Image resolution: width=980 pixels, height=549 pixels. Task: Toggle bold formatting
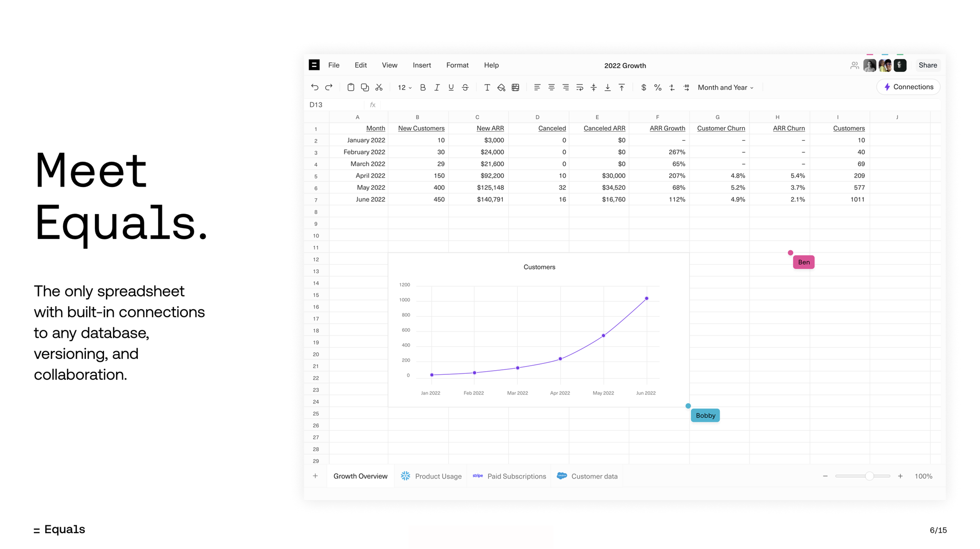(423, 87)
